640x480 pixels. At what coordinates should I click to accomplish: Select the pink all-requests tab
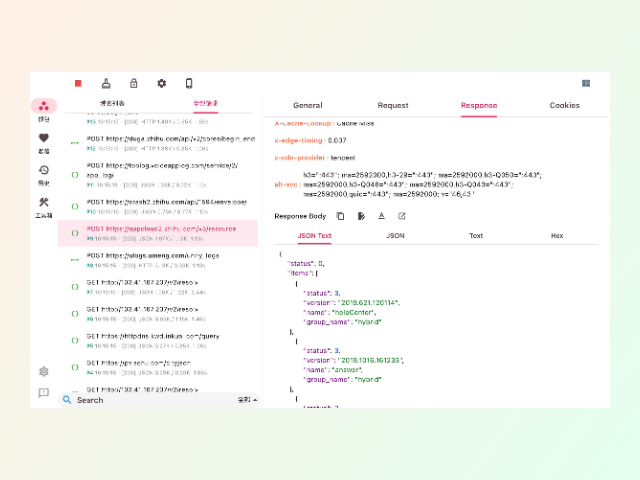point(206,103)
